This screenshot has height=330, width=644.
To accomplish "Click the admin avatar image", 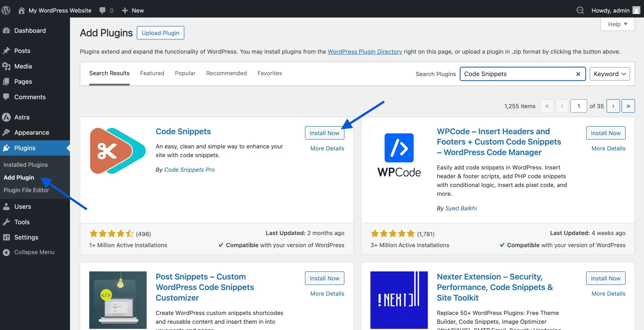I will (x=636, y=10).
